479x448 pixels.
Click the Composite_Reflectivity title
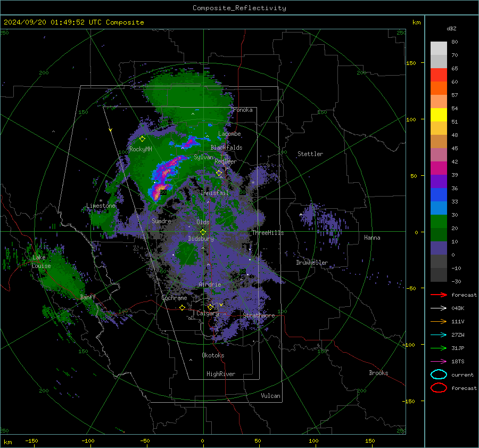pos(240,8)
